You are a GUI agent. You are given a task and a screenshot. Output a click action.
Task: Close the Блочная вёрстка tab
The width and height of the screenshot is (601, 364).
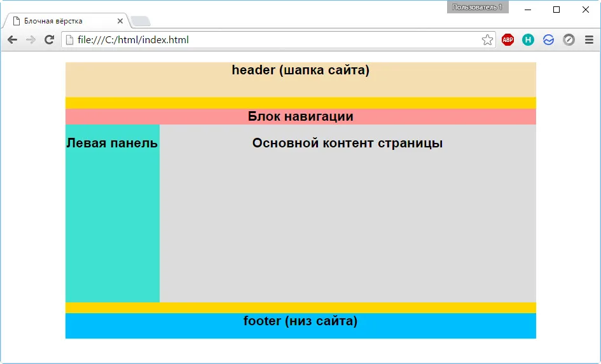tap(120, 21)
